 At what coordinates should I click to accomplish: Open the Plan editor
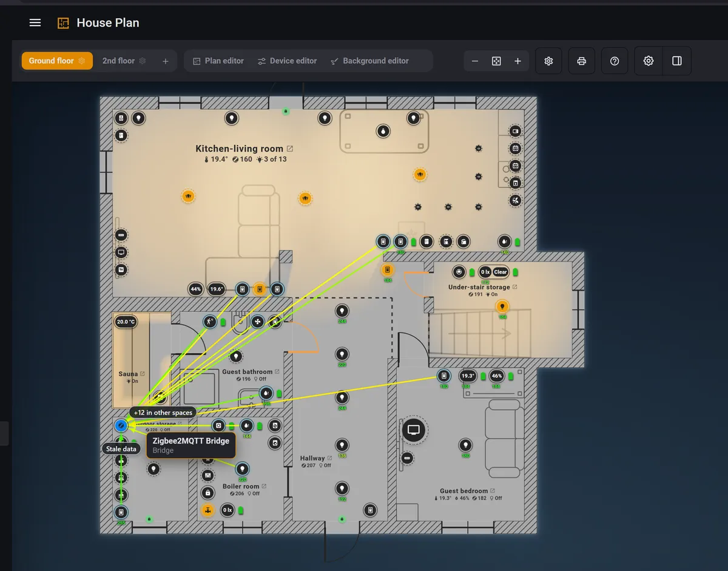coord(218,61)
